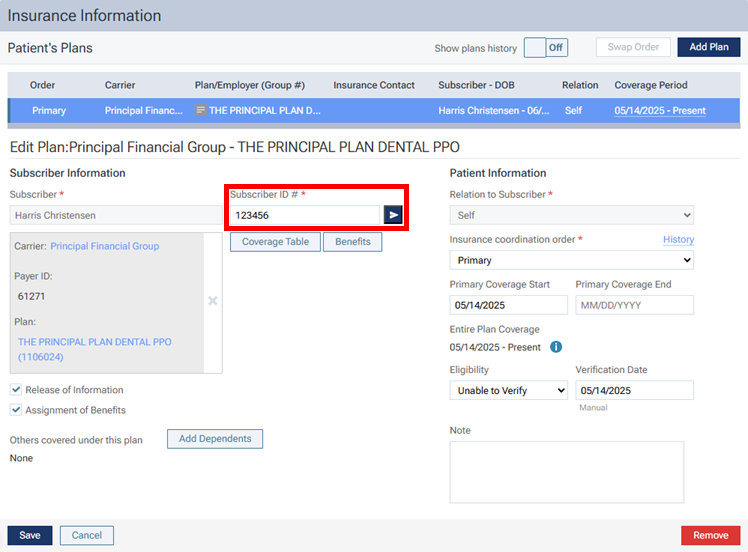The height and width of the screenshot is (552, 748).
Task: Select the Primary plan row
Action: click(x=374, y=111)
